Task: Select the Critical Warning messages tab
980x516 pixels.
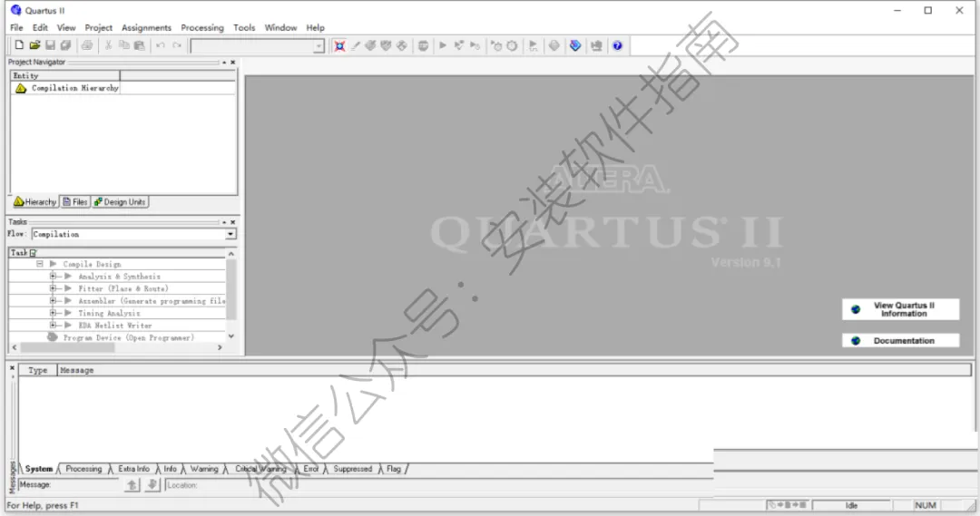Action: point(260,469)
